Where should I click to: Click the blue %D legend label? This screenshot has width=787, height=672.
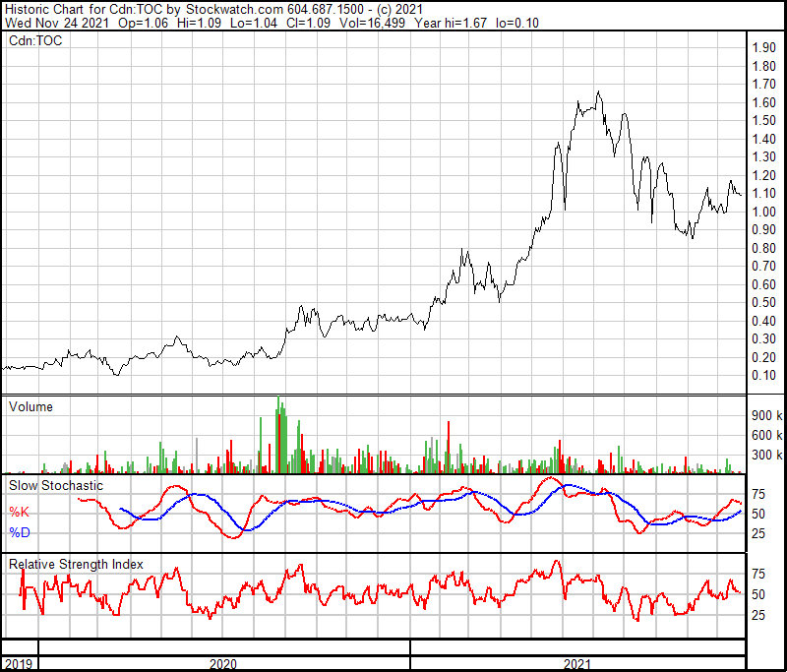[20, 532]
